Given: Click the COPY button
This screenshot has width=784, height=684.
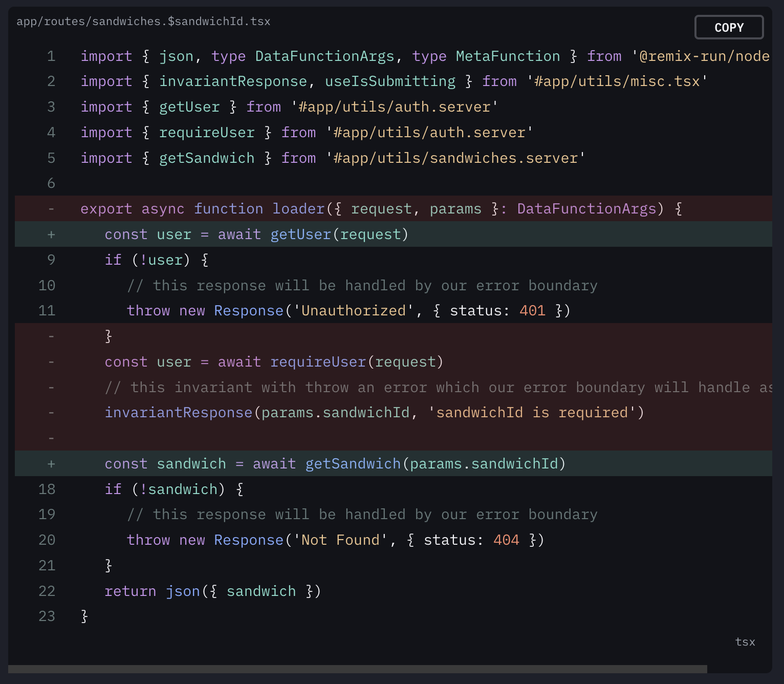Looking at the screenshot, I should click(728, 27).
